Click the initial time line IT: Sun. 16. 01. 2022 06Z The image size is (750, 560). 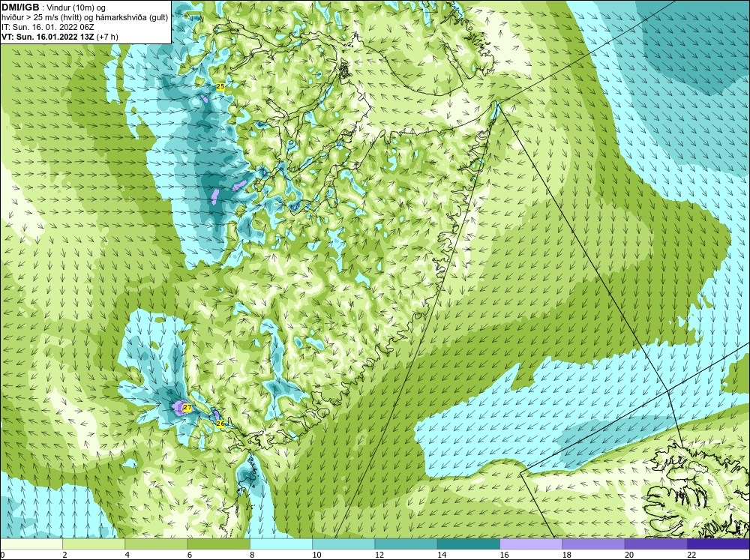(48, 27)
